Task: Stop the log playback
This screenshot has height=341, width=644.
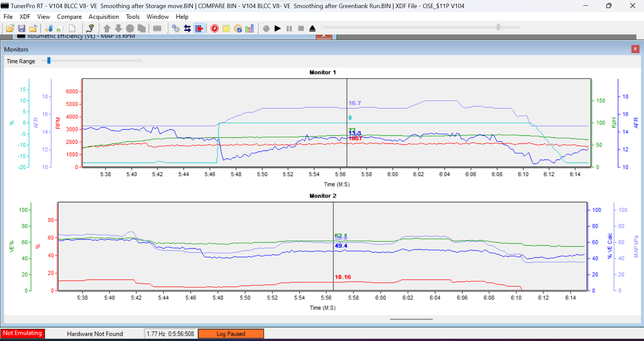Action: [x=301, y=29]
